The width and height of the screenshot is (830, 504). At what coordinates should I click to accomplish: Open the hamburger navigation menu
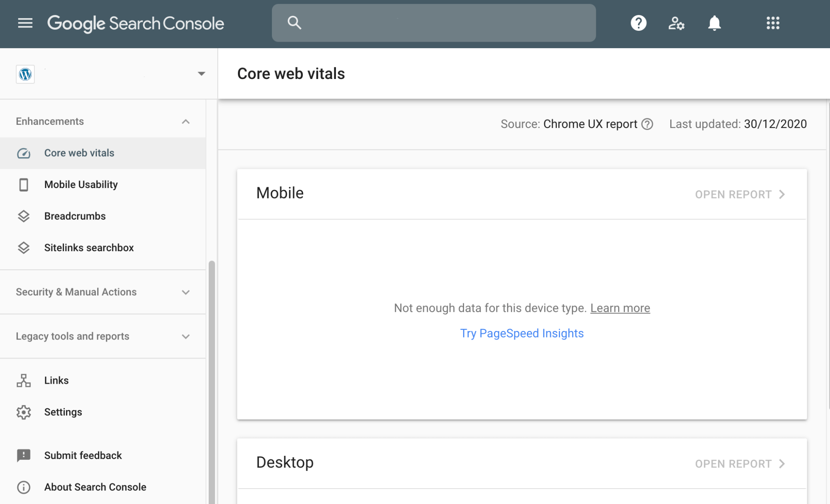click(x=25, y=23)
